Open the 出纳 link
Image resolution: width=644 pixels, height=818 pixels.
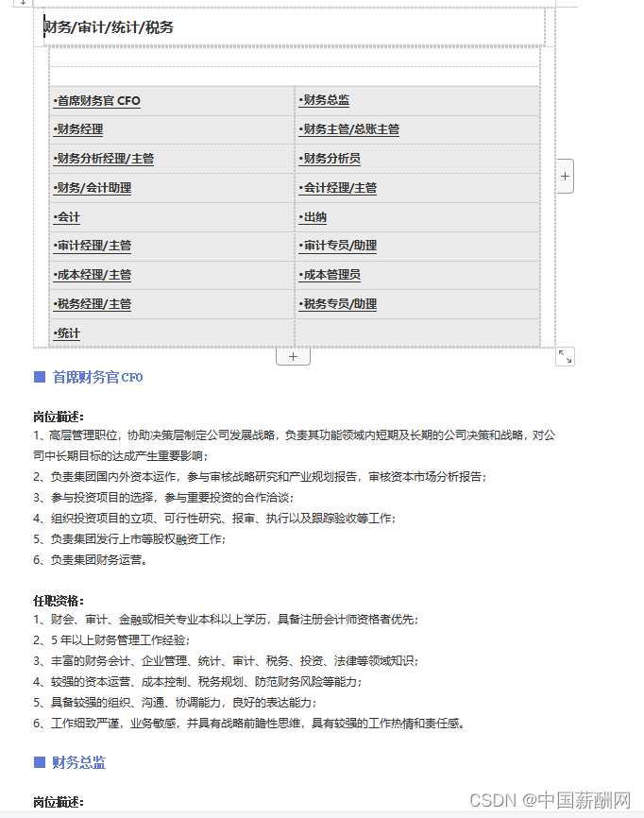(x=313, y=217)
